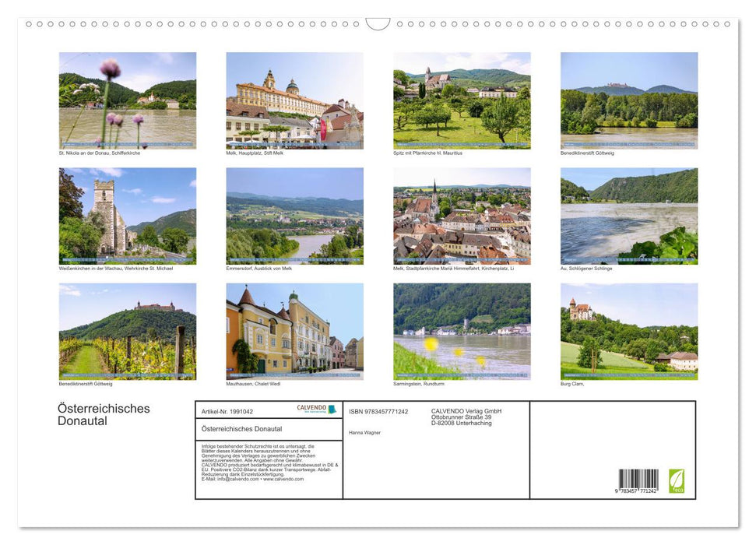Select the green eco leaf icon
The image size is (756, 545).
pos(678,480)
